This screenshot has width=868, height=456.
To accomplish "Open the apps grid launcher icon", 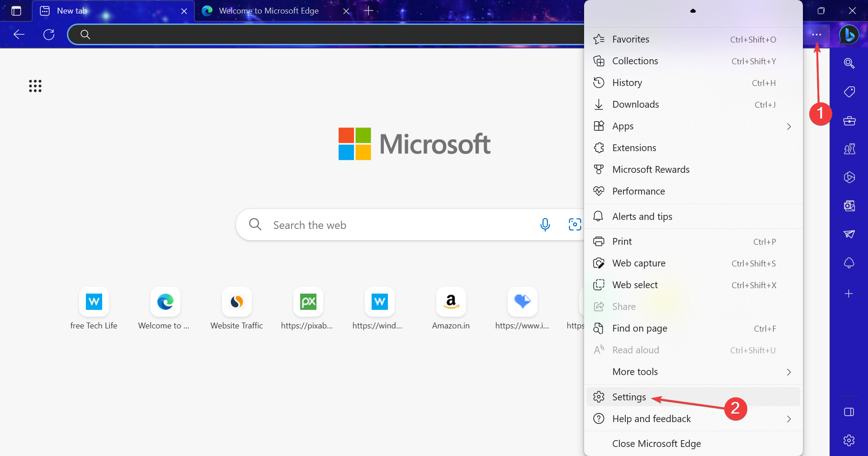I will tap(35, 86).
